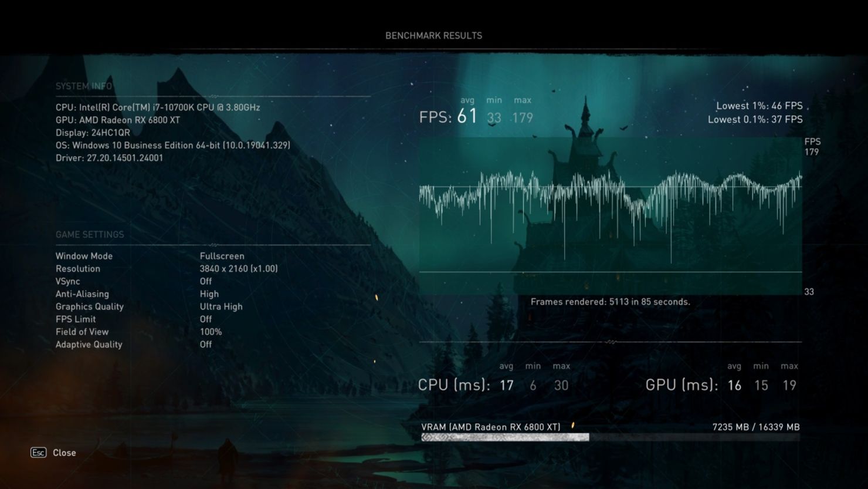Viewport: 868px width, 489px height.
Task: Click the CPU minimum value 6
Action: pyautogui.click(x=533, y=385)
